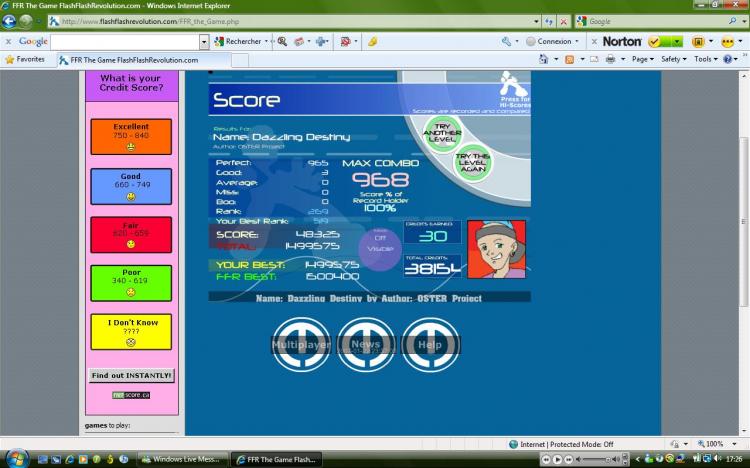Open the Multiplayer round button
Screen dimensions: 750x468
tap(301, 345)
